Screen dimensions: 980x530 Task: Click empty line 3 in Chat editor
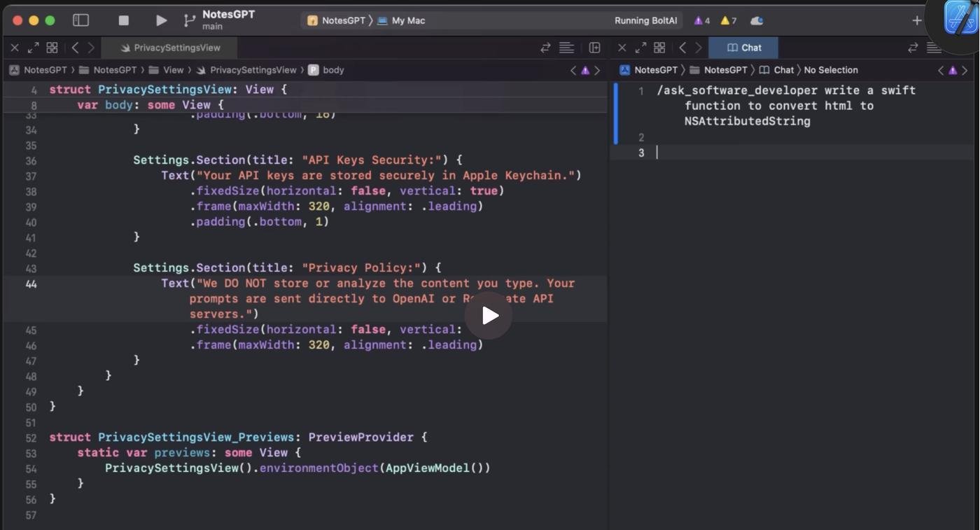(770, 153)
